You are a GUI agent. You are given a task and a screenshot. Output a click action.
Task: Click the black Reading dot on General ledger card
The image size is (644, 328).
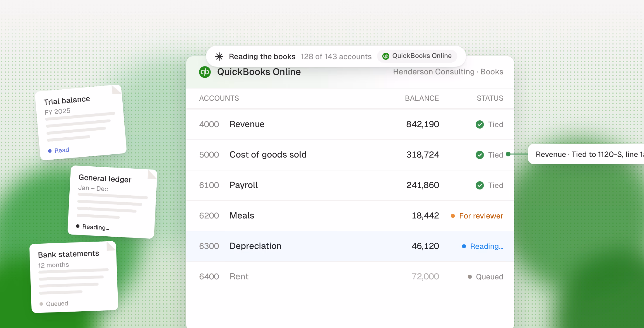78,226
